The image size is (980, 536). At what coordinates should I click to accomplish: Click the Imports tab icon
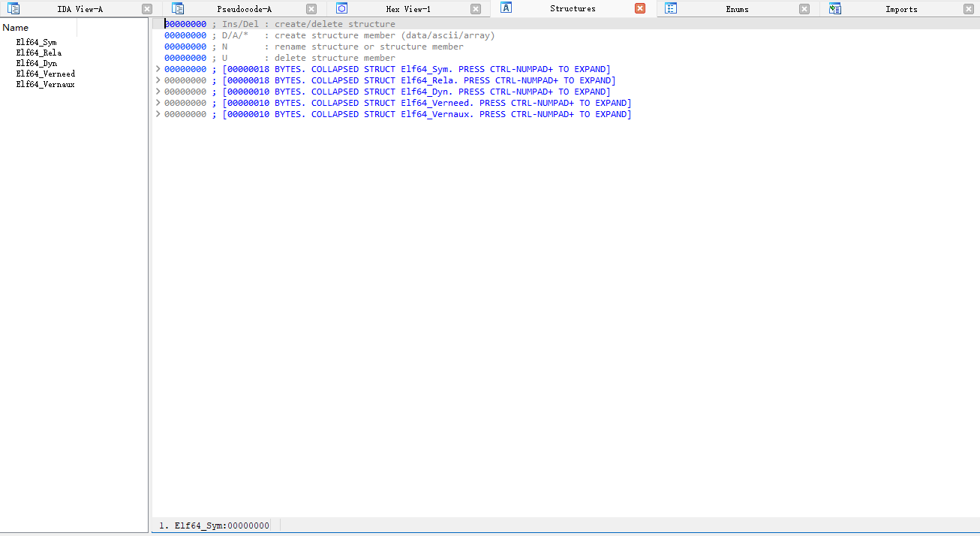tap(835, 9)
